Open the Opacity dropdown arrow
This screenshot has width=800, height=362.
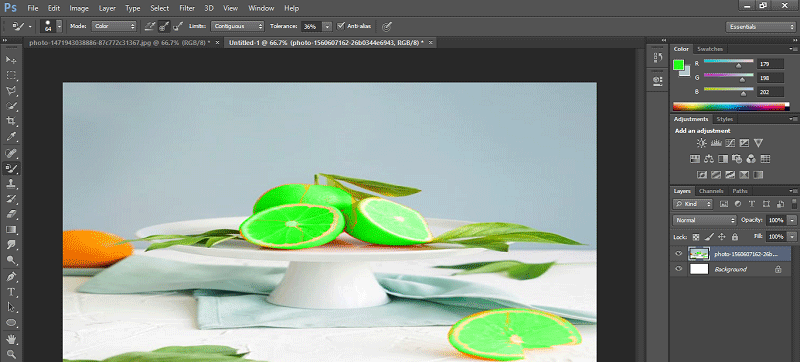pyautogui.click(x=792, y=220)
